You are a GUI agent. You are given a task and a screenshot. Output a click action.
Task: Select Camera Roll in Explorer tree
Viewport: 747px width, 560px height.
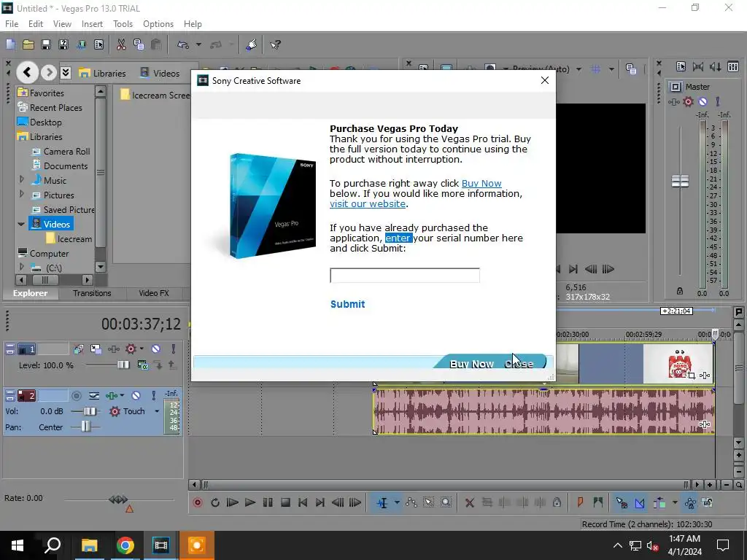point(66,152)
